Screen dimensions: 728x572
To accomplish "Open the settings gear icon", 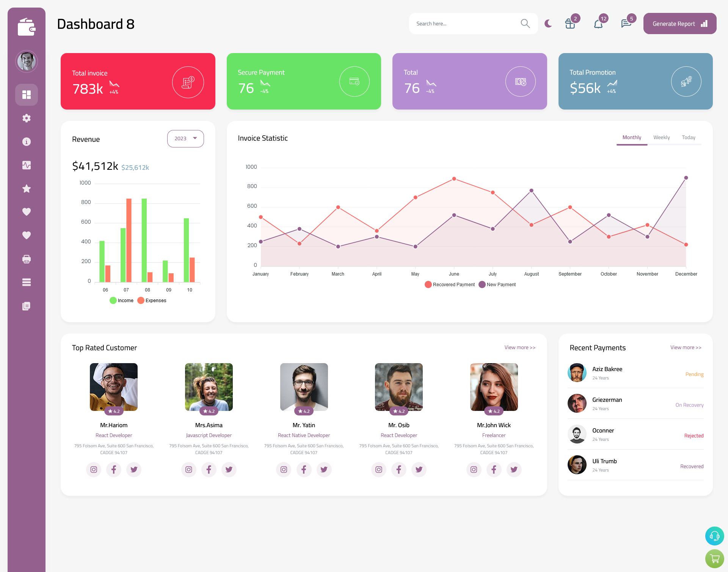I will point(27,118).
